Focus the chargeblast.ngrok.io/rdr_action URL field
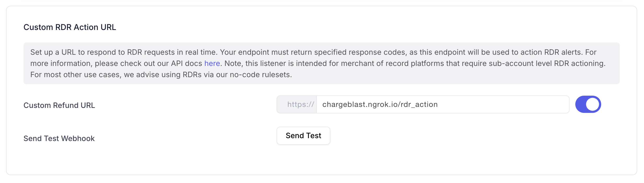 click(x=443, y=104)
